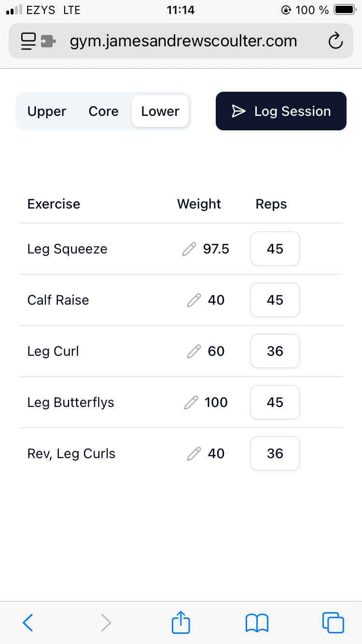Click the Log Session button

281,111
